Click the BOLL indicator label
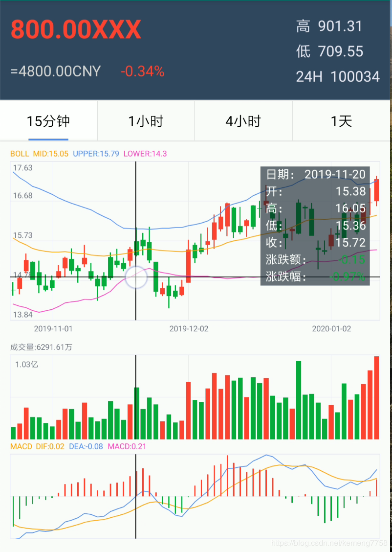392x552 pixels. click(x=18, y=154)
